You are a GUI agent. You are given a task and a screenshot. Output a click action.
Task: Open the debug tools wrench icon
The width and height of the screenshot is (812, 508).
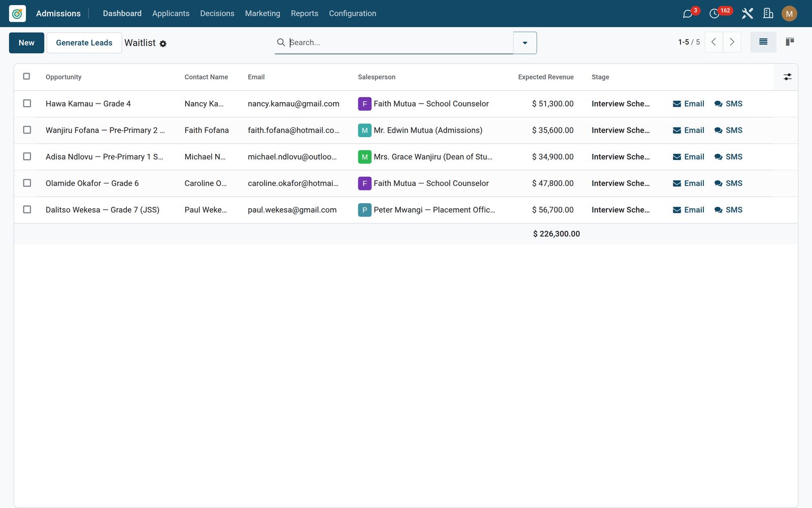click(x=747, y=14)
